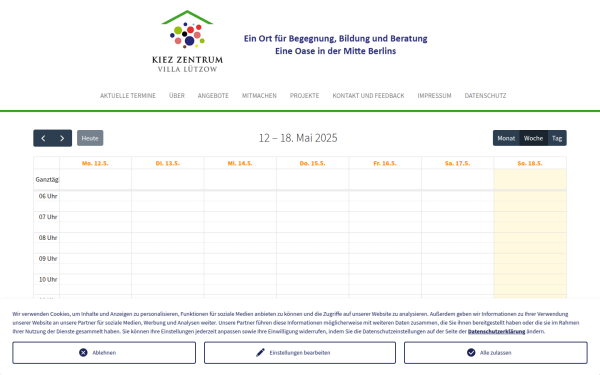Click the 09 Uhr time label
600x375 pixels.
pos(48,258)
